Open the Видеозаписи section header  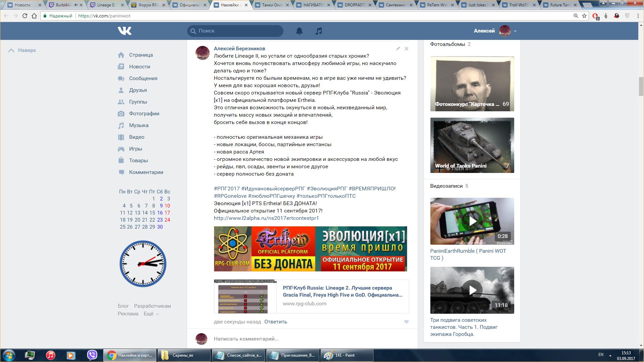[x=446, y=186]
